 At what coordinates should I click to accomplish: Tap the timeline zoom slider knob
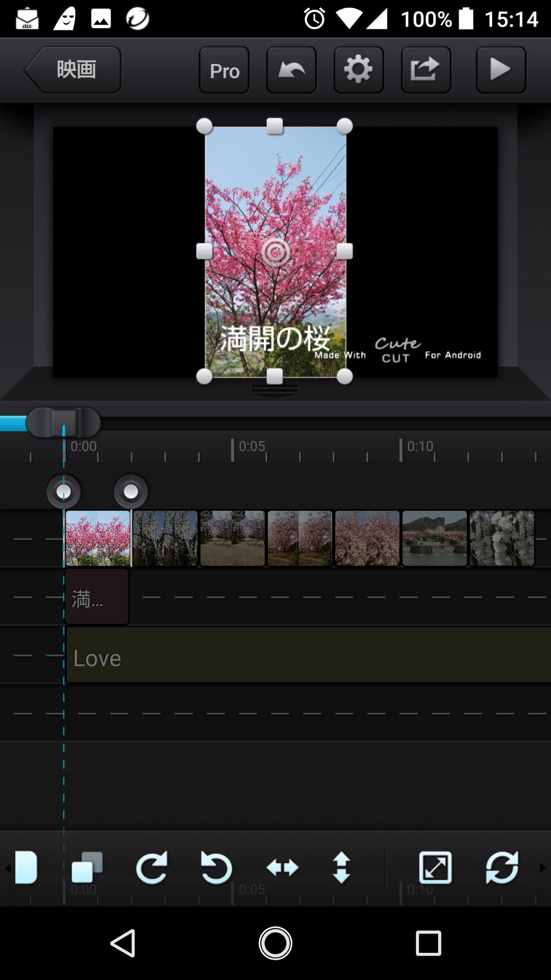point(64,422)
